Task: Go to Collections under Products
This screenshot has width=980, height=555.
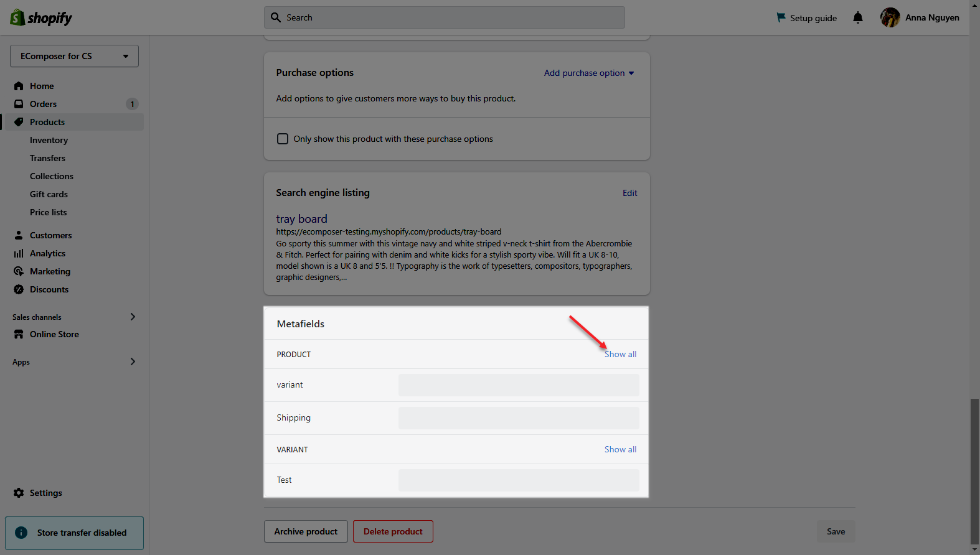Action: [52, 176]
